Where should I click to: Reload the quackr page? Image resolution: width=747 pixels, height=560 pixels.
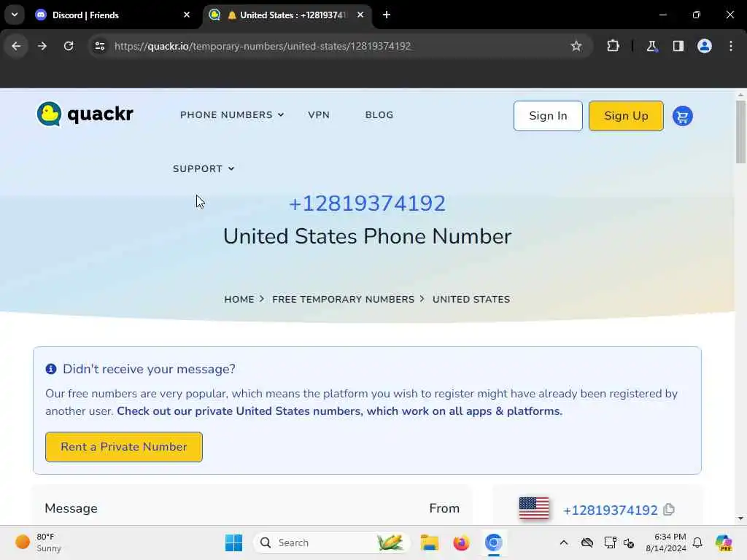tap(69, 46)
